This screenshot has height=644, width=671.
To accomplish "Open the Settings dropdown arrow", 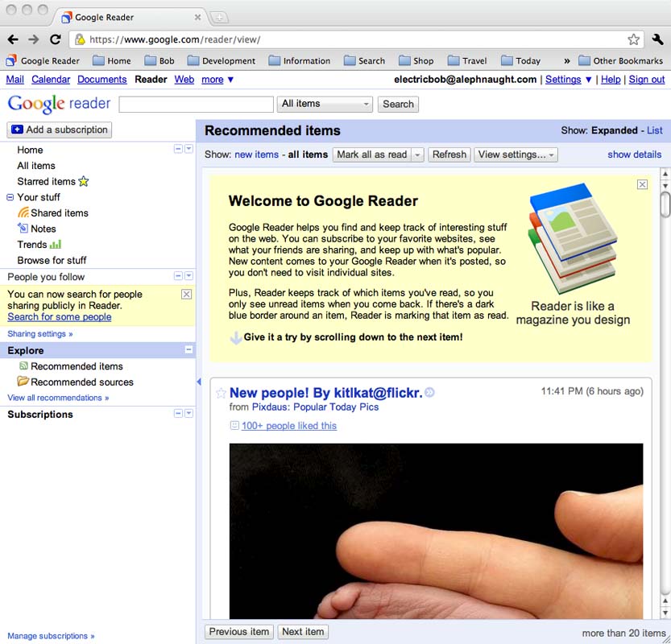I will [x=588, y=80].
